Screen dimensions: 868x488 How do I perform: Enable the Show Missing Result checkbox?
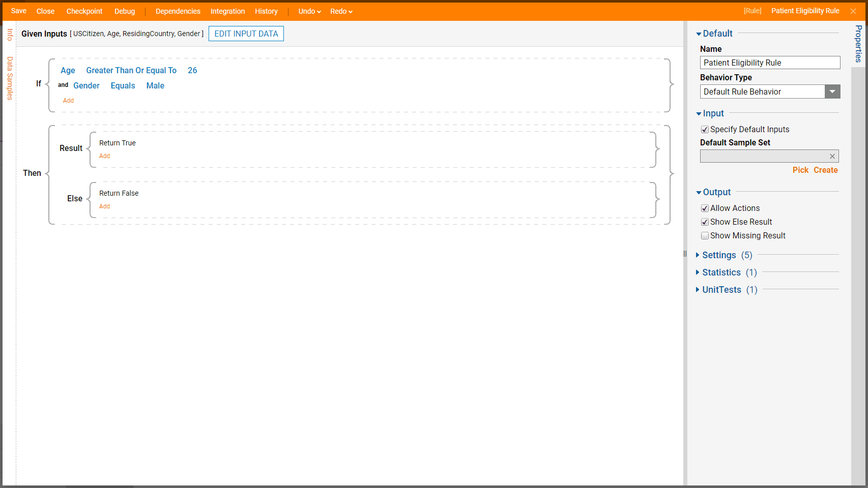point(705,236)
